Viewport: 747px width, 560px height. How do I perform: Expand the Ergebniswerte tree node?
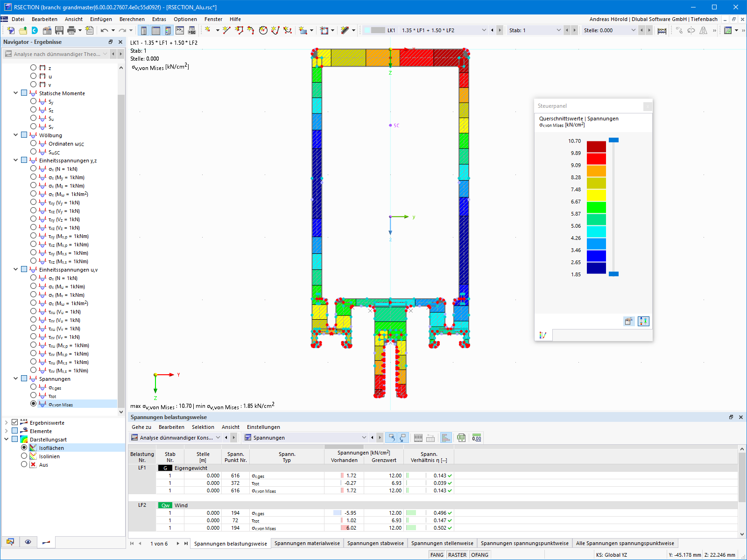pyautogui.click(x=6, y=422)
